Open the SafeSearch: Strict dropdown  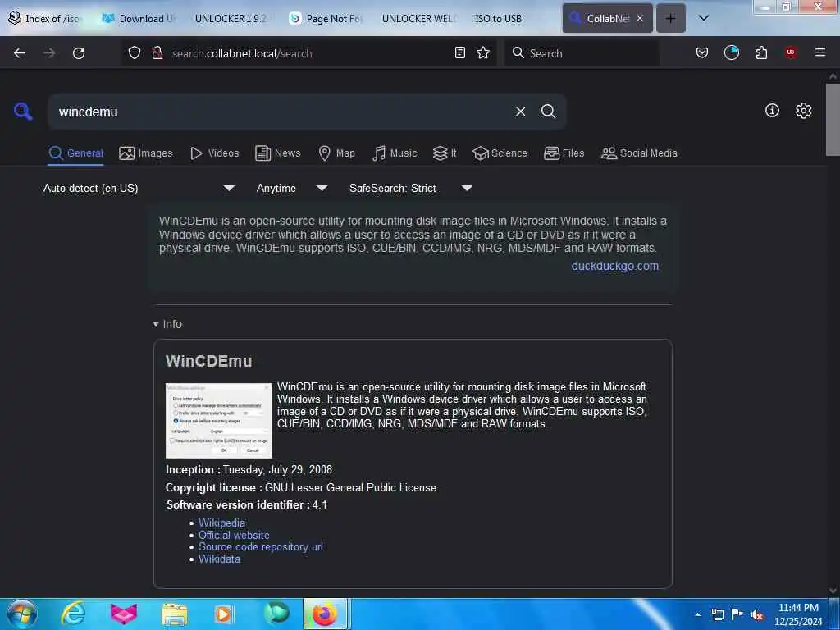411,188
